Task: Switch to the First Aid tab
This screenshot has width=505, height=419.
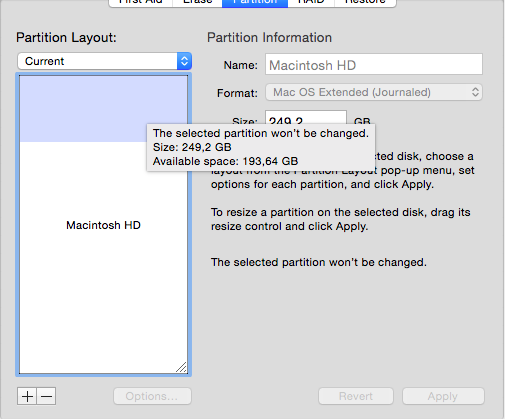Action: [141, 3]
